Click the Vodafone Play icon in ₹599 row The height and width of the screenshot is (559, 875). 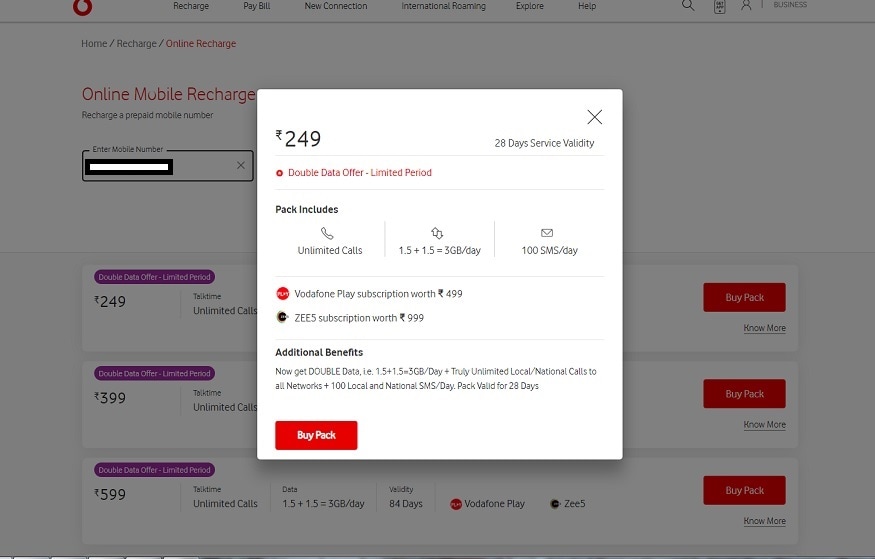(x=456, y=504)
